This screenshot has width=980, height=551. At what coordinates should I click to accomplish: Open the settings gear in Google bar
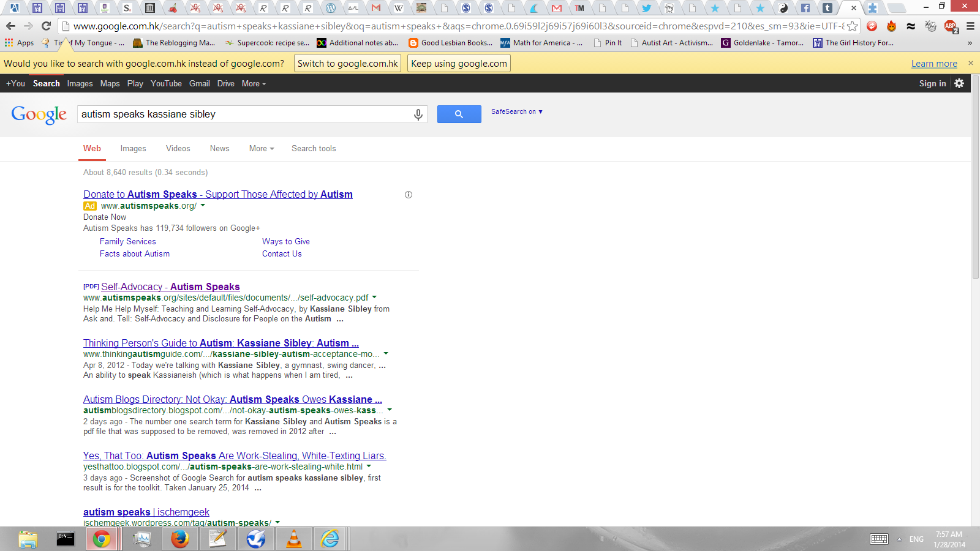point(959,83)
